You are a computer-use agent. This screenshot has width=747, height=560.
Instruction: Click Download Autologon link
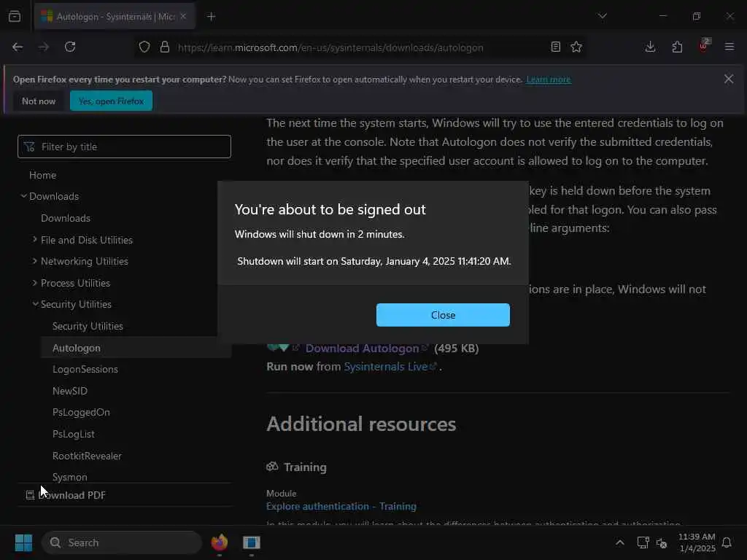coord(363,348)
